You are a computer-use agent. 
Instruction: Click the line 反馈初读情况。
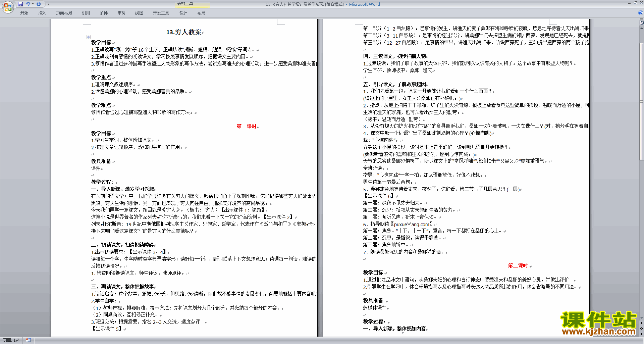(107, 266)
